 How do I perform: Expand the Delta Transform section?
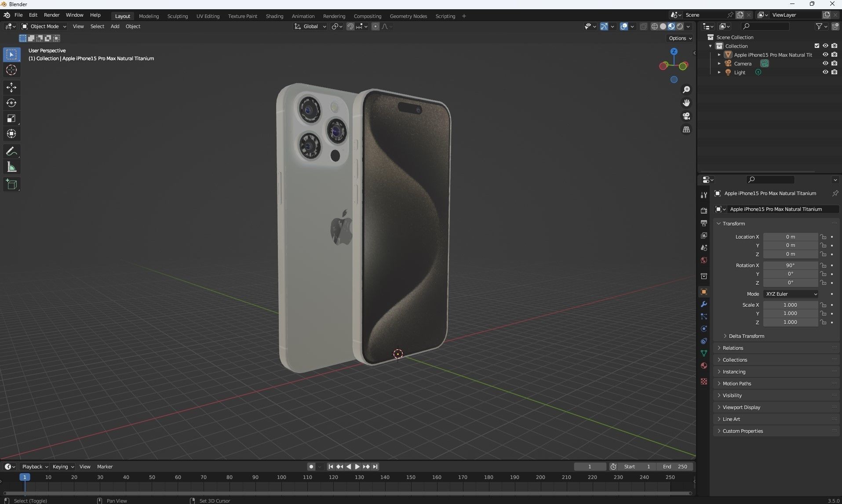[744, 336]
